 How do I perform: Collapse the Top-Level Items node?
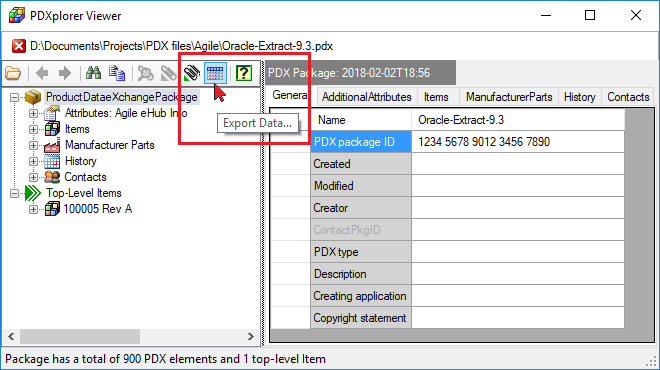point(14,194)
